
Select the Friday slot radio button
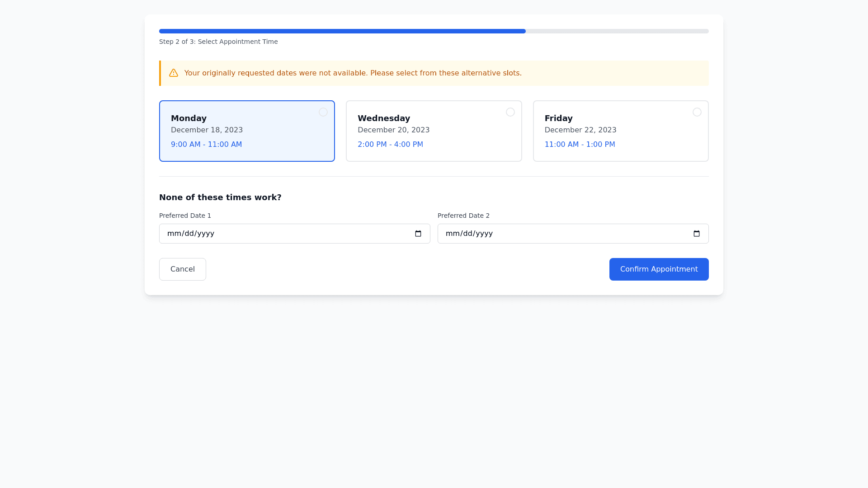click(697, 112)
